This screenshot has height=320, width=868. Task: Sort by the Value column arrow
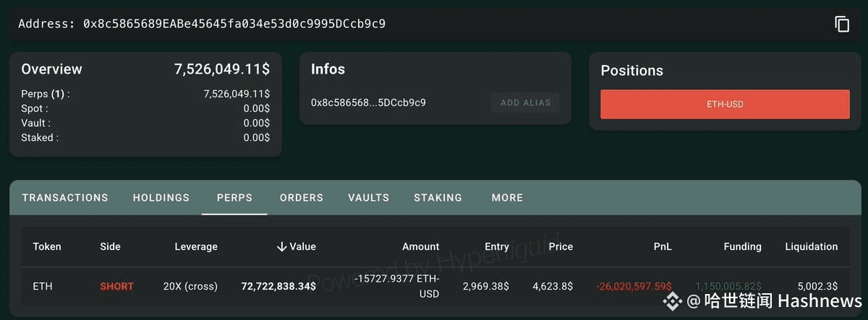pos(282,246)
